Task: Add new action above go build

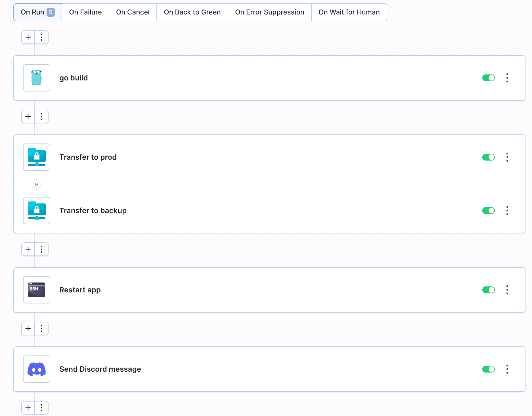Action: coord(28,37)
